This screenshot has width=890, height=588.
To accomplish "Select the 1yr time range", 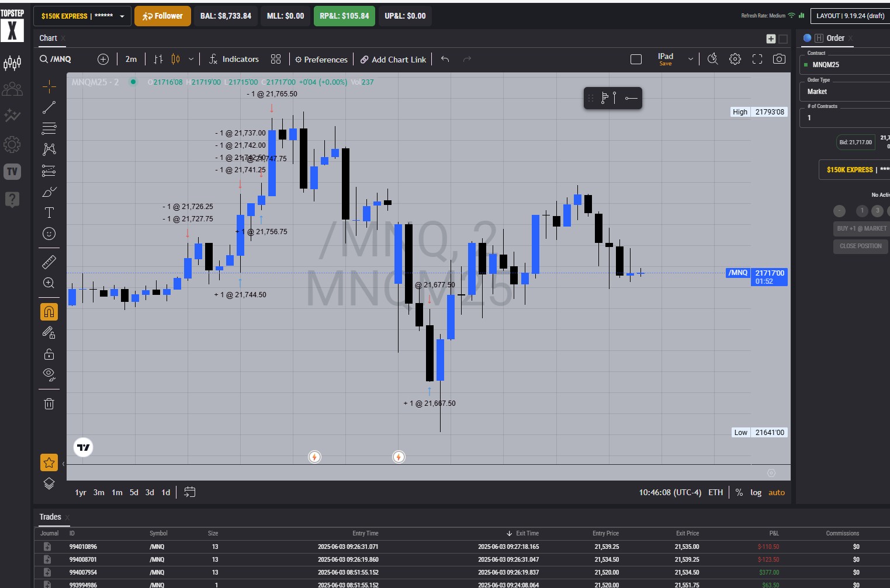I will pos(81,492).
